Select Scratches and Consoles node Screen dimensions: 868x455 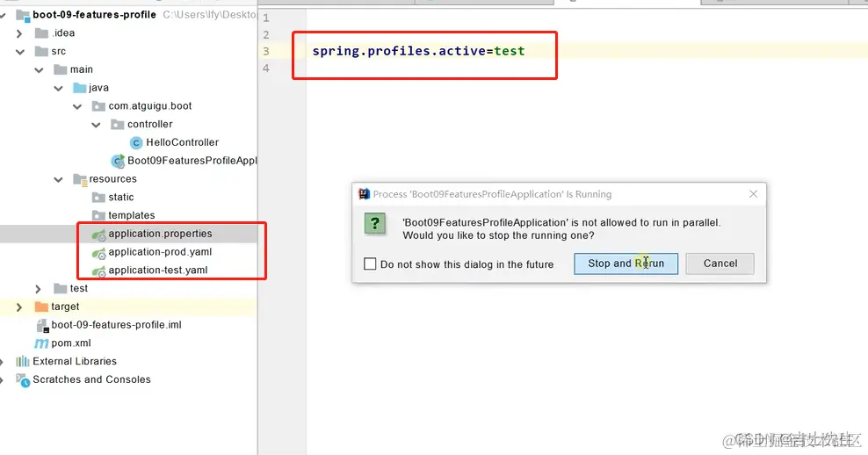click(91, 380)
